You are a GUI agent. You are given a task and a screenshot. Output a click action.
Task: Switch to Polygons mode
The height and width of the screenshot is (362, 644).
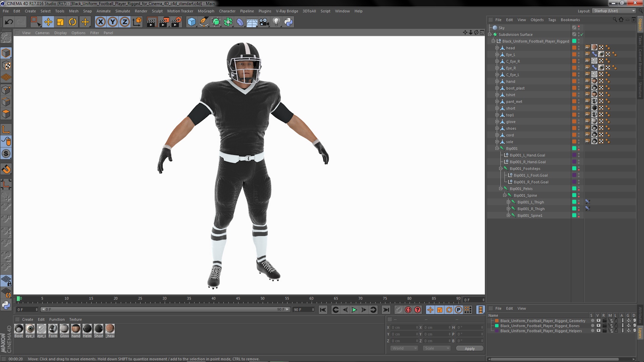[x=6, y=114]
